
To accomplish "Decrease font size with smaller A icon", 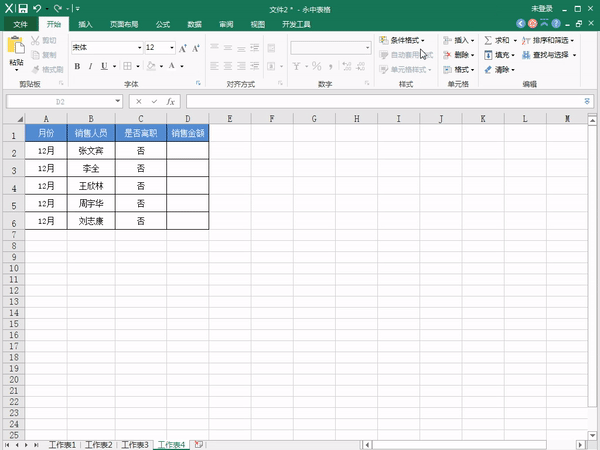I will pyautogui.click(x=196, y=48).
